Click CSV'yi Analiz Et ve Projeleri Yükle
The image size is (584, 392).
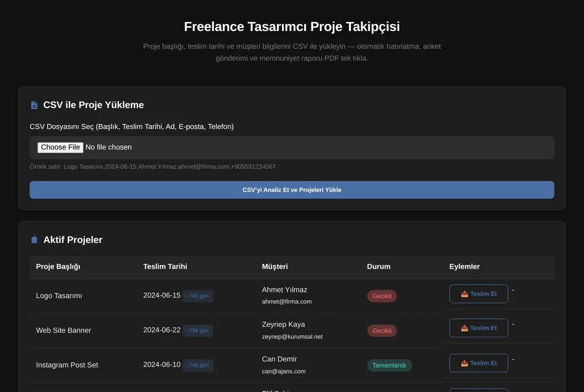[x=292, y=190]
